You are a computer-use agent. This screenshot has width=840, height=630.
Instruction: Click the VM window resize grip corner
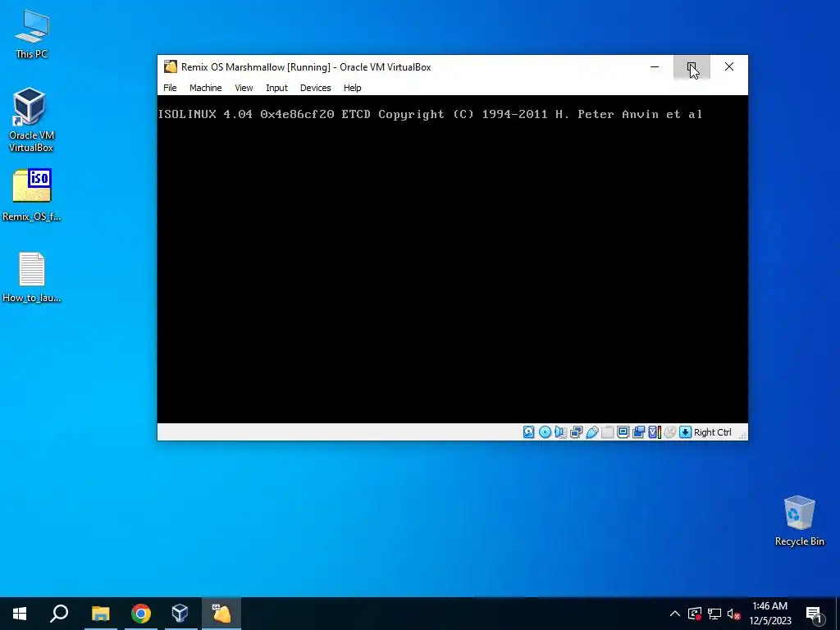(x=743, y=436)
